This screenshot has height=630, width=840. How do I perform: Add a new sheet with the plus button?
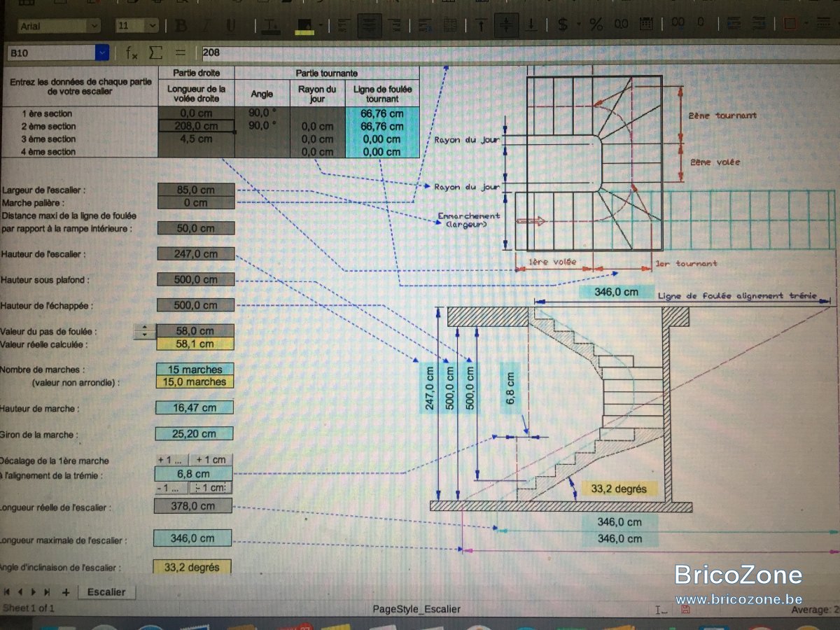[x=66, y=591]
